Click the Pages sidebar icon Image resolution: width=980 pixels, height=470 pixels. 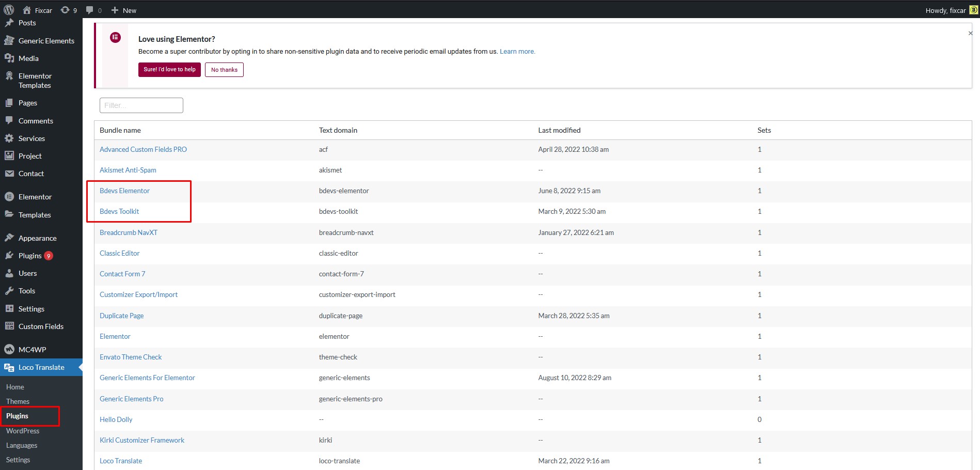click(9, 103)
